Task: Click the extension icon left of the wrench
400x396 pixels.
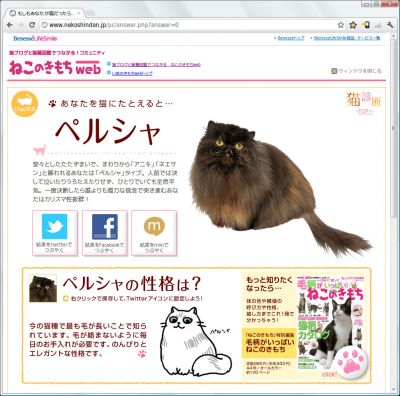Action: 378,25
